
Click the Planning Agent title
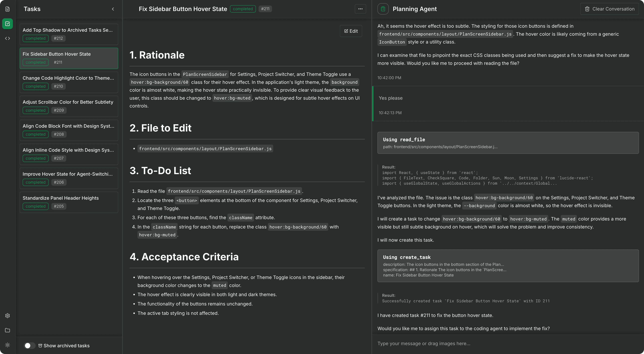(415, 9)
